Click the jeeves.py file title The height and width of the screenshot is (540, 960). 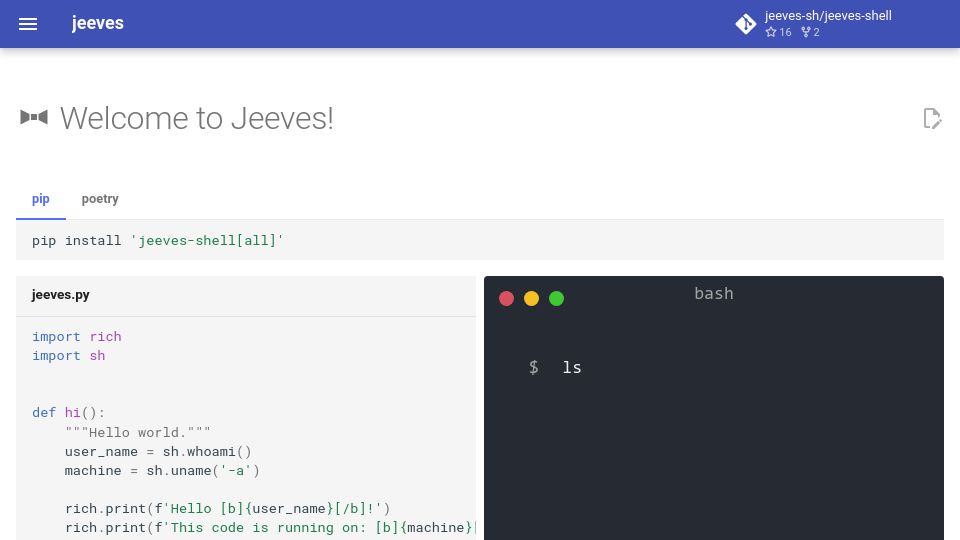pyautogui.click(x=61, y=295)
